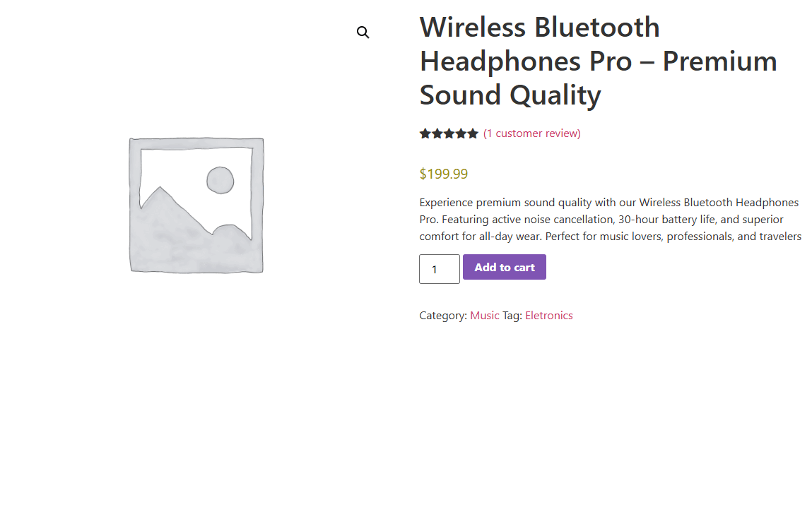The image size is (812, 512).
Task: Click the circle sun in the placeholder graphic
Action: (220, 181)
